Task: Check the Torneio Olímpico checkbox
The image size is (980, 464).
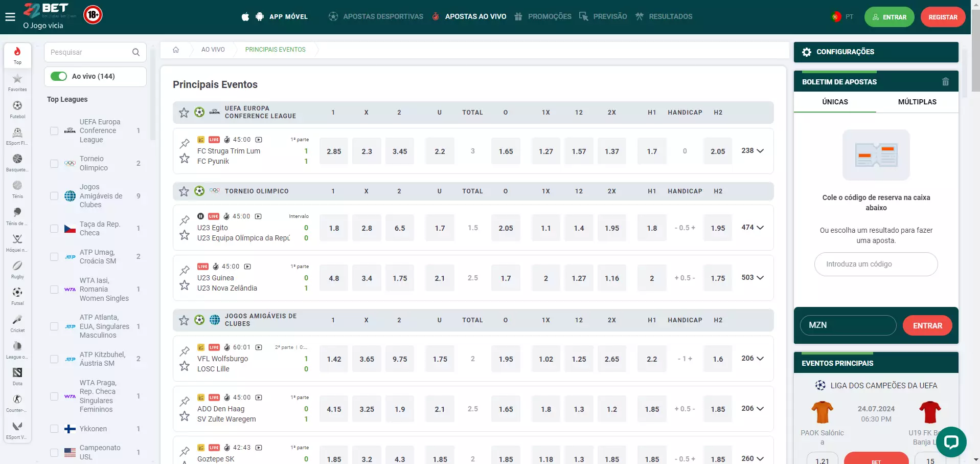Action: (54, 164)
